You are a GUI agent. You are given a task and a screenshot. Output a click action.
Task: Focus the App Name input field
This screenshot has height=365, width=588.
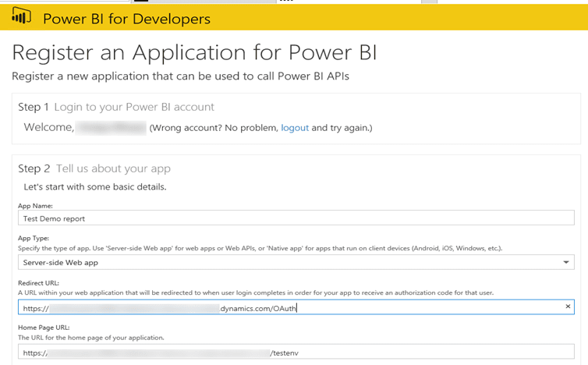click(296, 218)
